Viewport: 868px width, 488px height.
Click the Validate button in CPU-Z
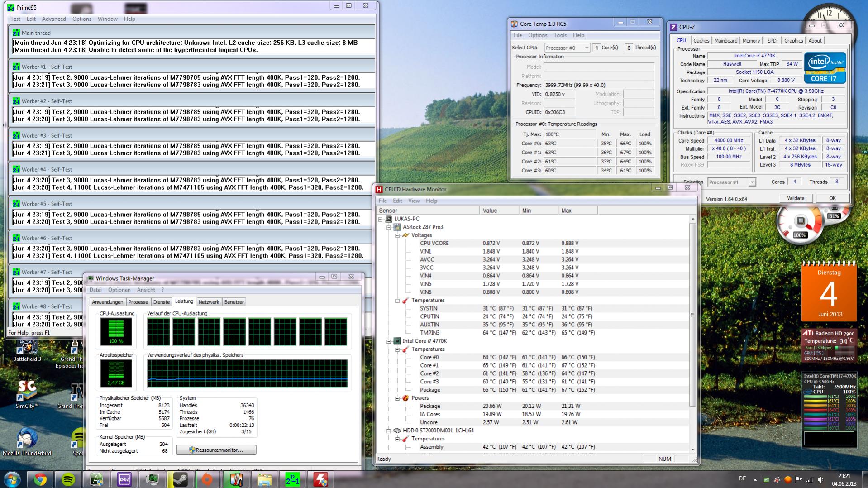coord(795,198)
